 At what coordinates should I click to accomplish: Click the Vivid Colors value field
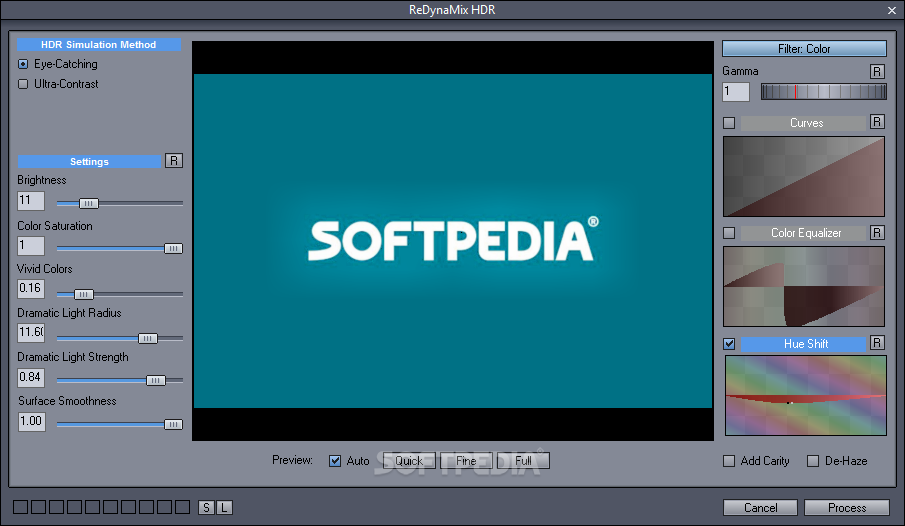[x=31, y=289]
